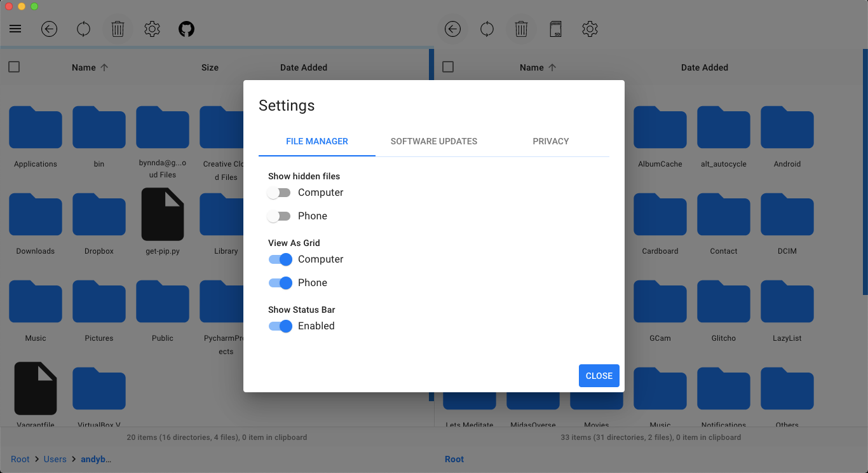Viewport: 868px width, 473px height.
Task: Open the GCam folder
Action: [660, 302]
